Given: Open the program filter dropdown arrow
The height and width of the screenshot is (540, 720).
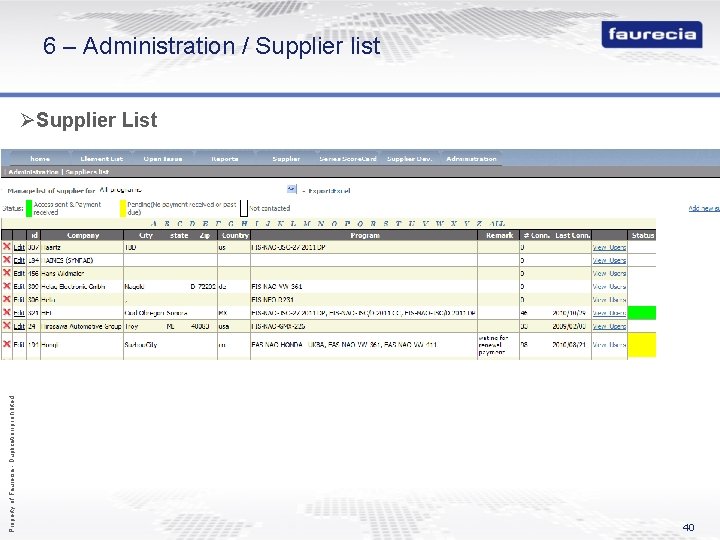Looking at the screenshot, I should click(292, 189).
